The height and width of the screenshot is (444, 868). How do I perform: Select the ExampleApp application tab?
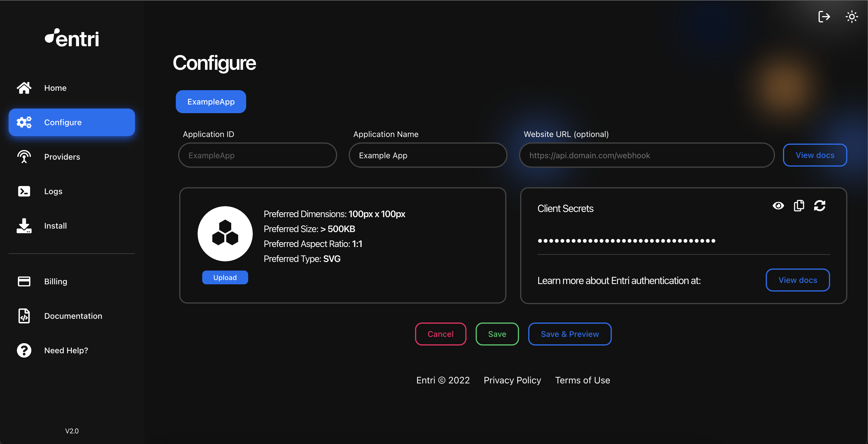[x=211, y=102]
